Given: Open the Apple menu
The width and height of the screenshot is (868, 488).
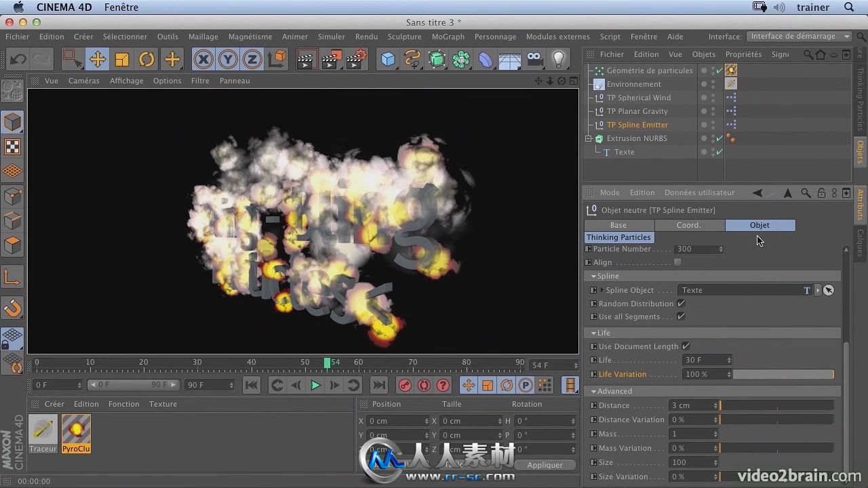Looking at the screenshot, I should (x=18, y=7).
